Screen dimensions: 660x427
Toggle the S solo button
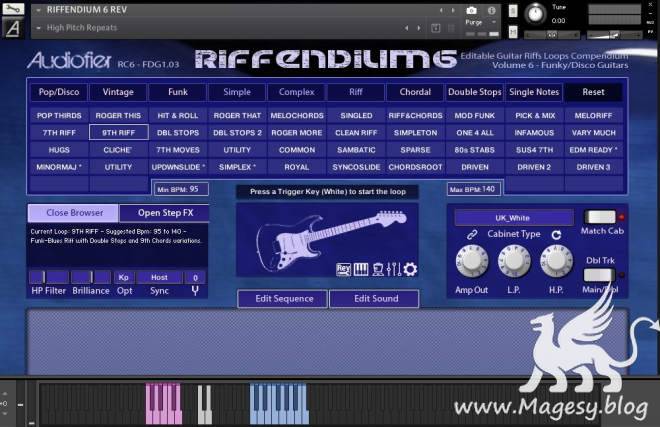click(513, 11)
